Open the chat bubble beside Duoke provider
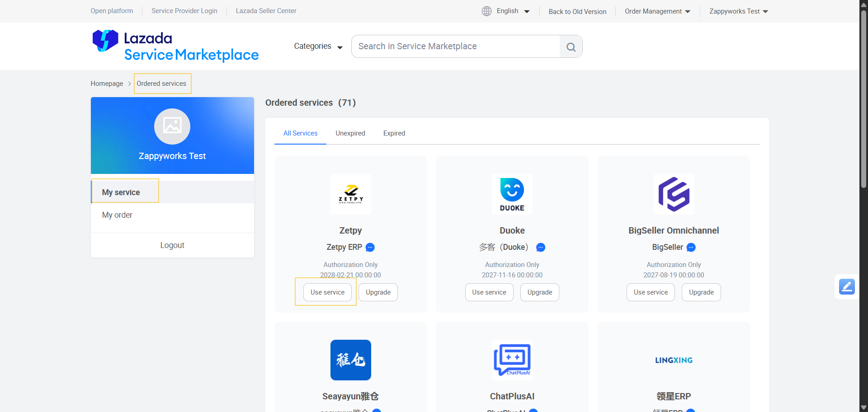The image size is (868, 412). point(541,248)
